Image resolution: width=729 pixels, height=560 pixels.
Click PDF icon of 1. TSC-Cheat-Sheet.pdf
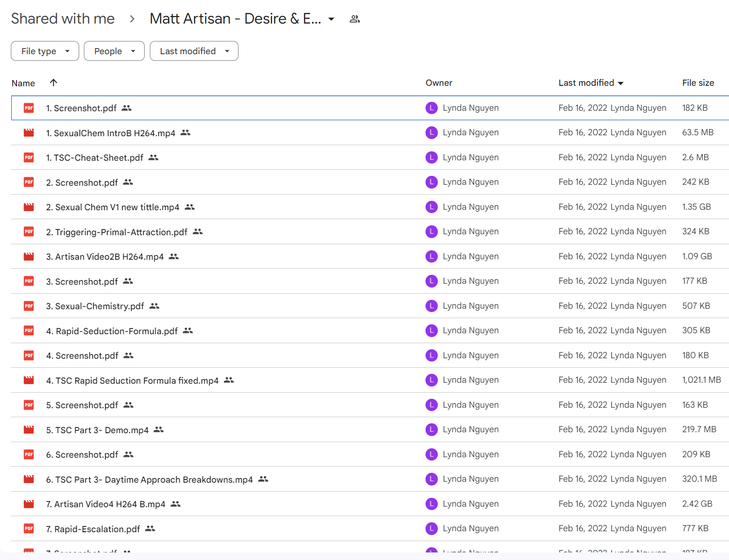pyautogui.click(x=29, y=157)
